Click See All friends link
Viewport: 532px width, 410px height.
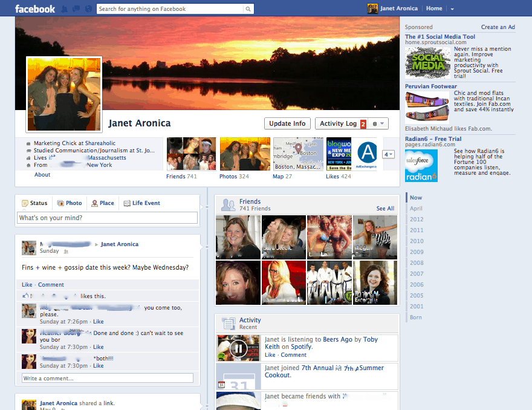click(x=385, y=209)
